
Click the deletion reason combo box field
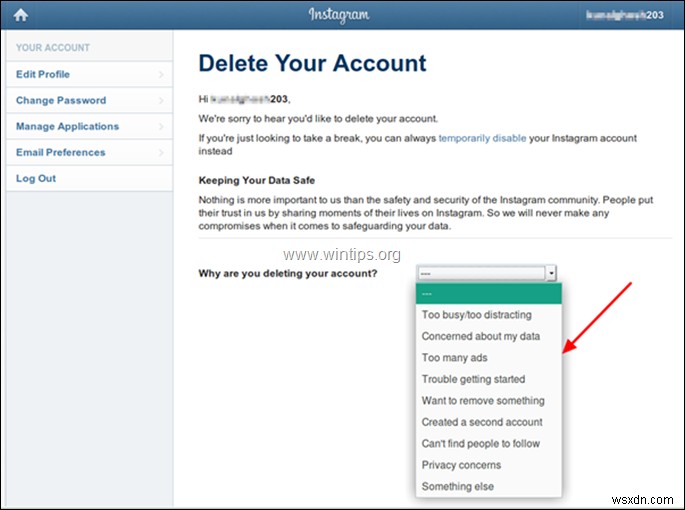487,273
